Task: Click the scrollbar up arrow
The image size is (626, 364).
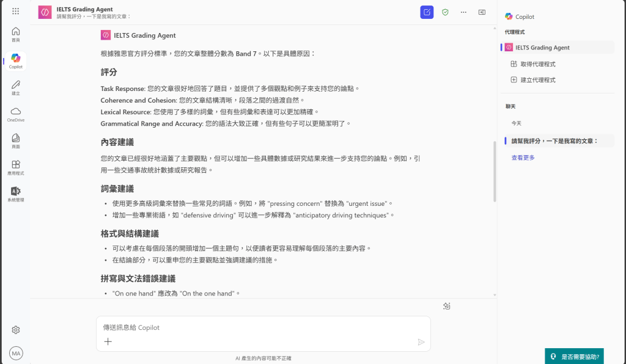Action: (495, 28)
